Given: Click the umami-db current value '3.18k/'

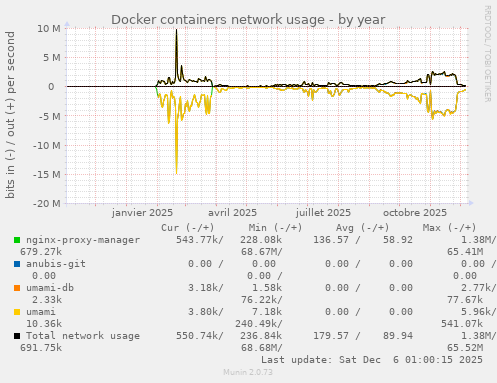Looking at the screenshot, I should click(206, 288).
